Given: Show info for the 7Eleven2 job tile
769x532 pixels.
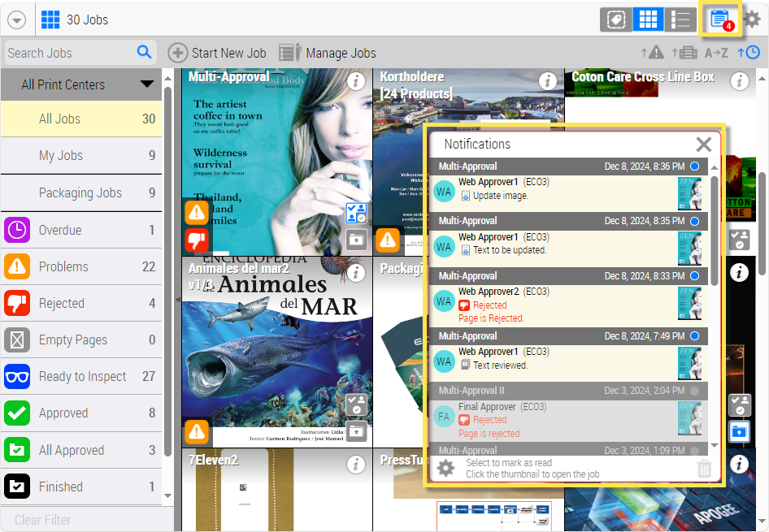Looking at the screenshot, I should coord(356,465).
